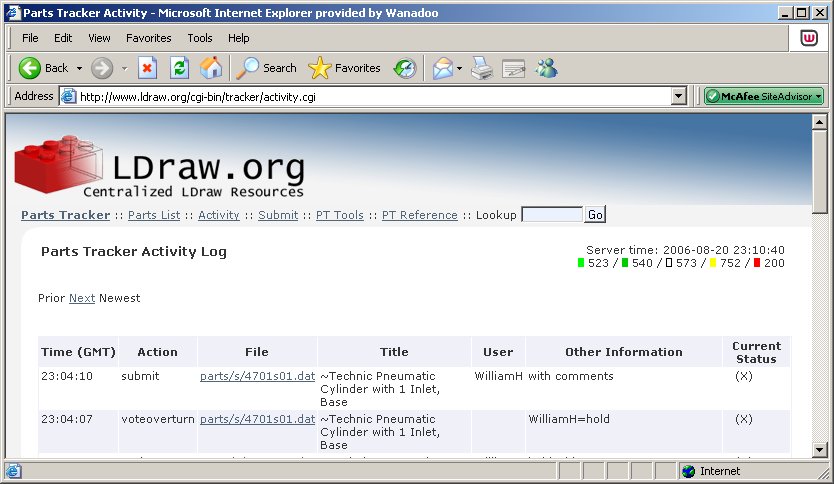
Task: Expand the Address bar dropdown
Action: [678, 97]
